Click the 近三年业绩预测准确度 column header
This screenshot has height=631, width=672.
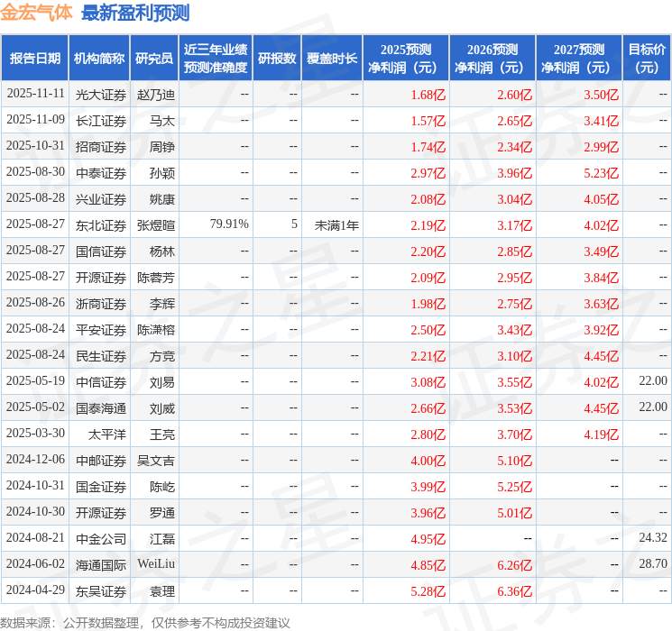[216, 59]
